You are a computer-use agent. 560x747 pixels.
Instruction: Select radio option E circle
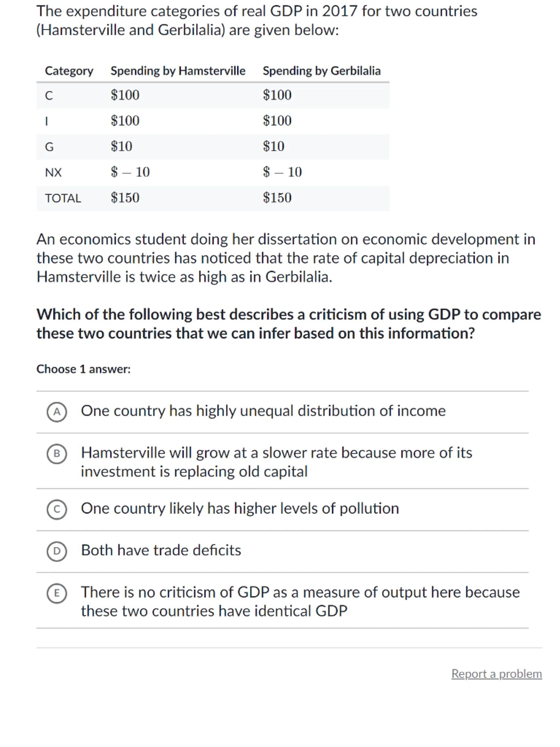[57, 593]
